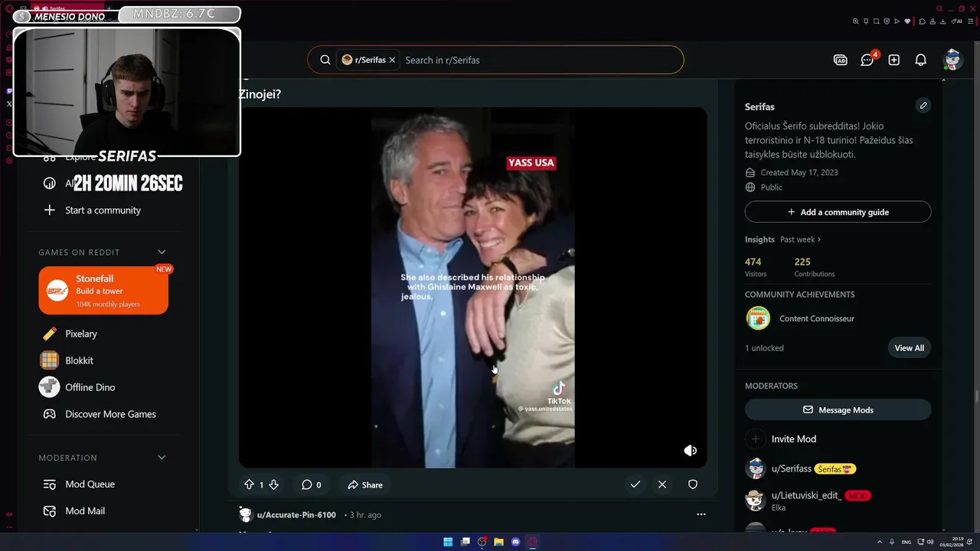Toggle microphone icon in system tray
Screen dimensions: 980x551
point(892,542)
